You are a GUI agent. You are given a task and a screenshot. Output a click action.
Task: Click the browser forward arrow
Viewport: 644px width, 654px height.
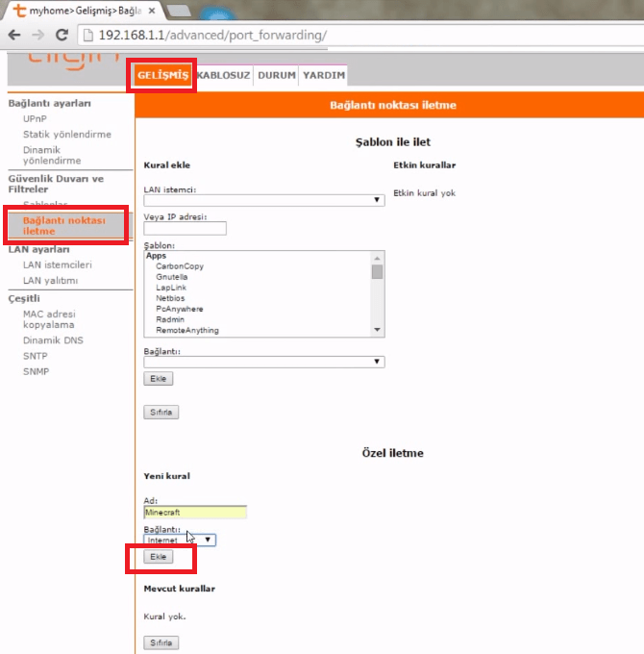point(37,35)
